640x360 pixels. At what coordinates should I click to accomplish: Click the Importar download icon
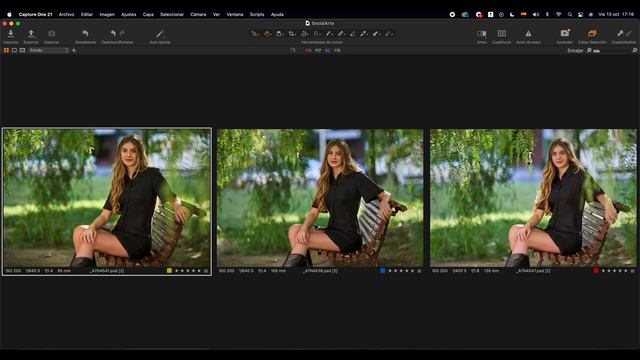tap(11, 34)
